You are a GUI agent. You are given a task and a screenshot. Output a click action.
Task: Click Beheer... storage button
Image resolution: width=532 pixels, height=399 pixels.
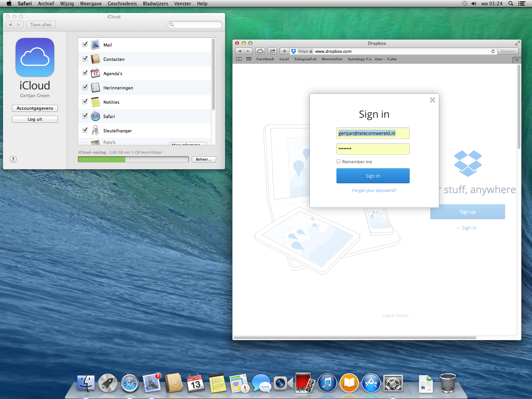pyautogui.click(x=204, y=159)
